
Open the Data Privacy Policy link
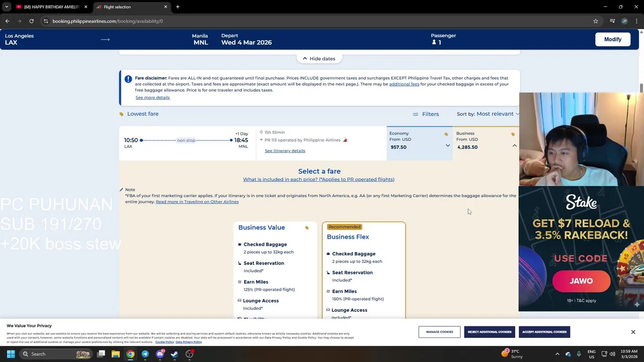click(x=189, y=342)
